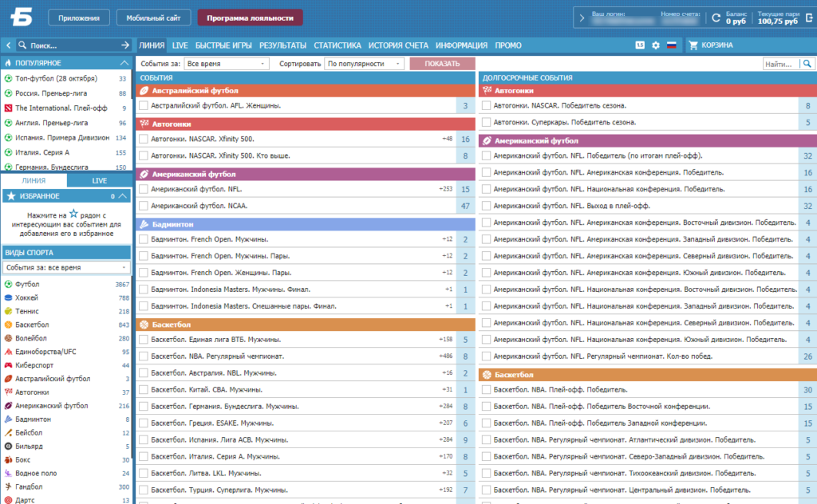Open Программа лояльности button

click(250, 18)
